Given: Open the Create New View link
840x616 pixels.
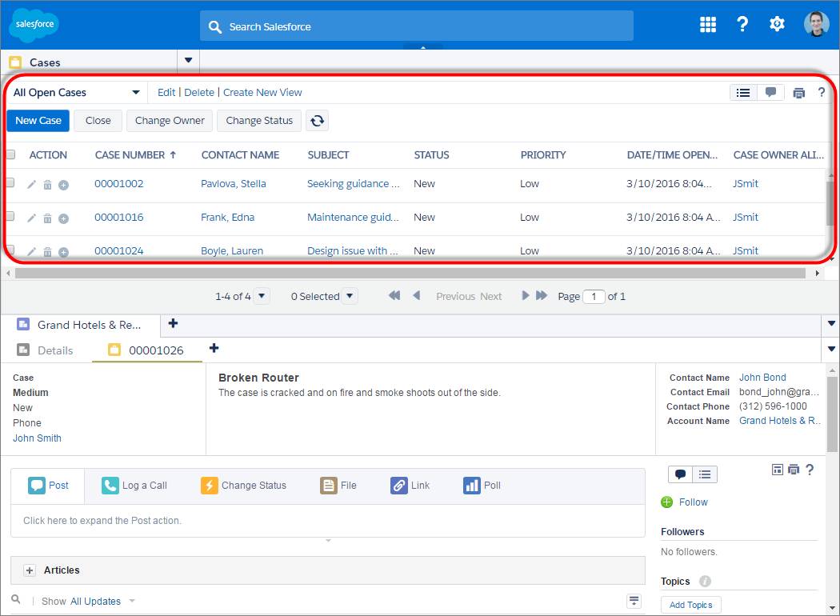Looking at the screenshot, I should (262, 92).
